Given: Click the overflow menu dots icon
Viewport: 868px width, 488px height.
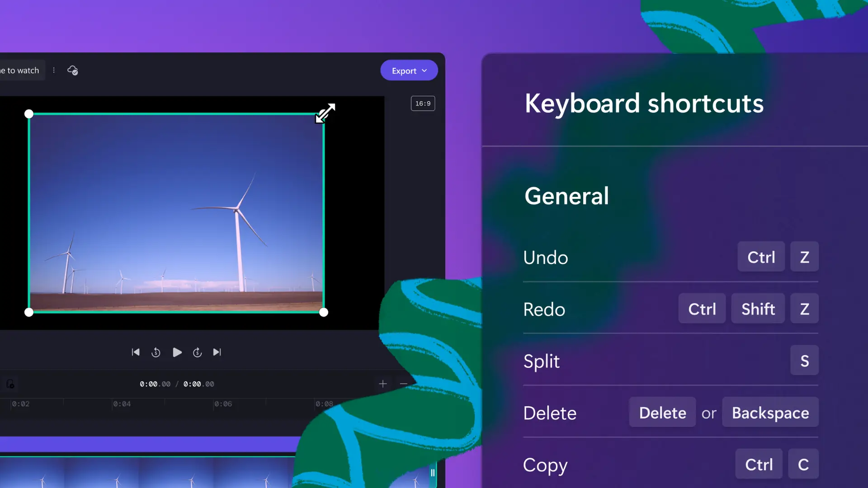Looking at the screenshot, I should coord(54,70).
